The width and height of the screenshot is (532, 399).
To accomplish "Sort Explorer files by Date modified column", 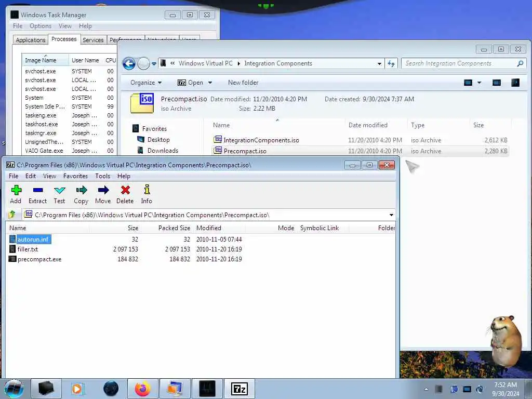I will [x=368, y=125].
